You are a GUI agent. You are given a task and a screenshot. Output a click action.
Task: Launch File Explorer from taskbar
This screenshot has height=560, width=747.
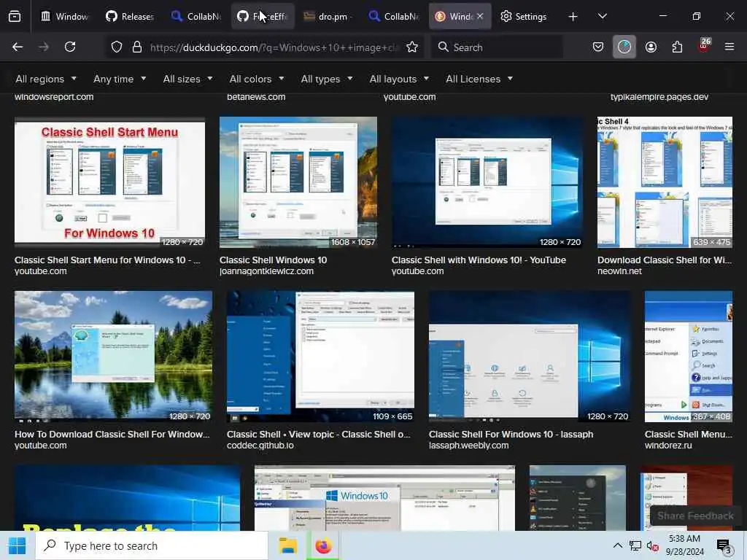pos(287,545)
